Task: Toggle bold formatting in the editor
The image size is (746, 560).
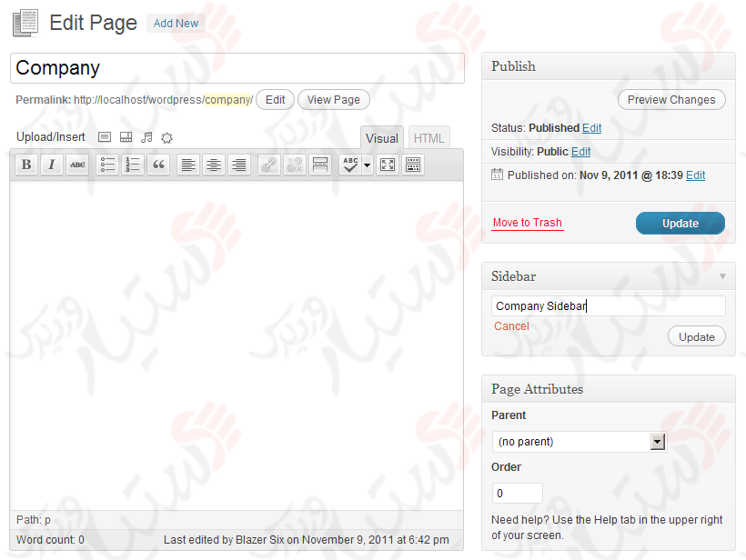Action: pyautogui.click(x=26, y=165)
